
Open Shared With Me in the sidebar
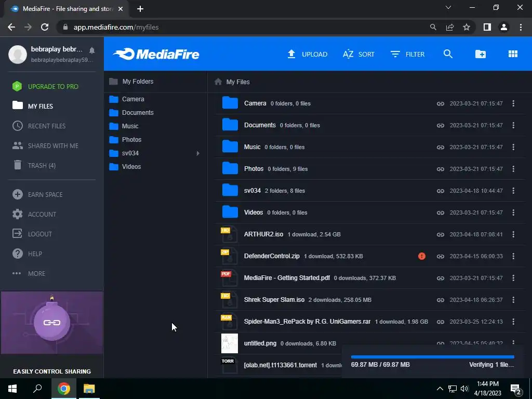[46, 145]
